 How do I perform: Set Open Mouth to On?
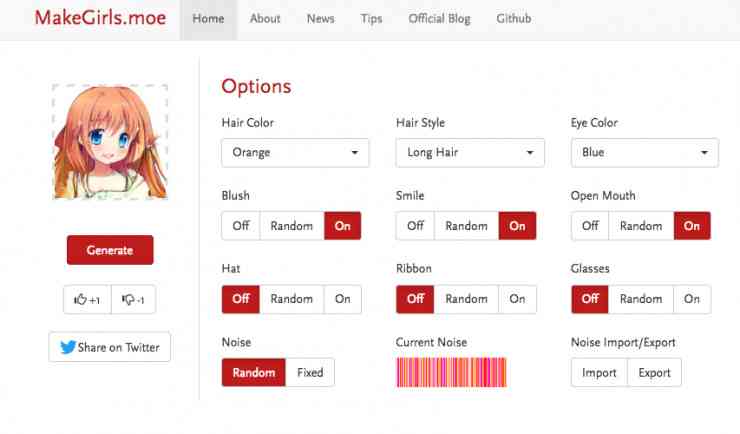pos(692,226)
